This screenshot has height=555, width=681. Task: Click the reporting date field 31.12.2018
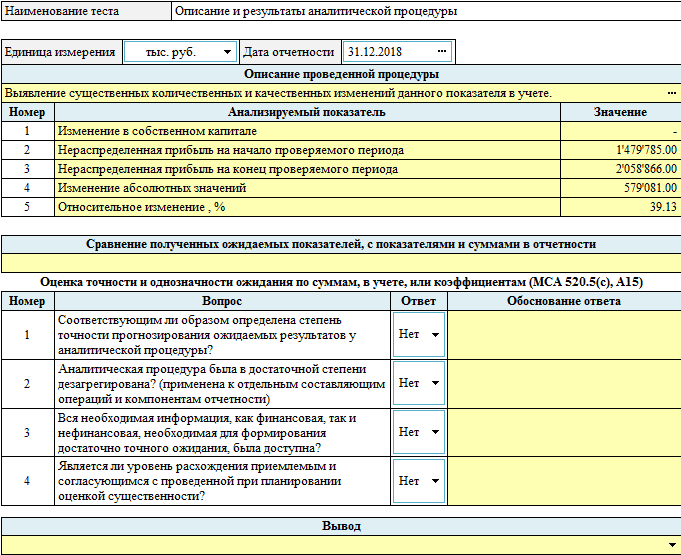pos(397,52)
